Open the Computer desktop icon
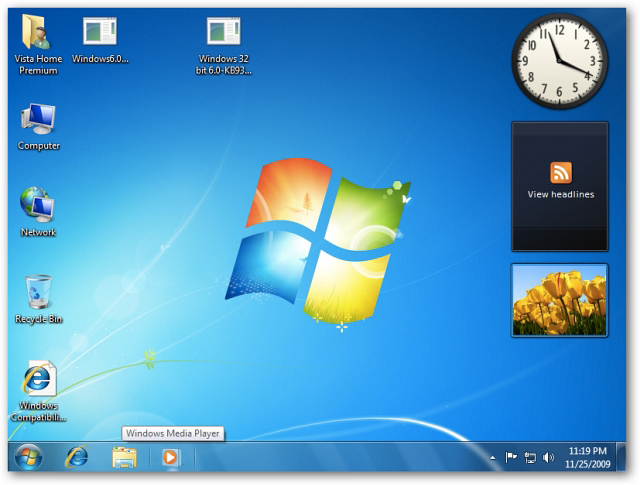The image size is (640, 485). [38, 119]
